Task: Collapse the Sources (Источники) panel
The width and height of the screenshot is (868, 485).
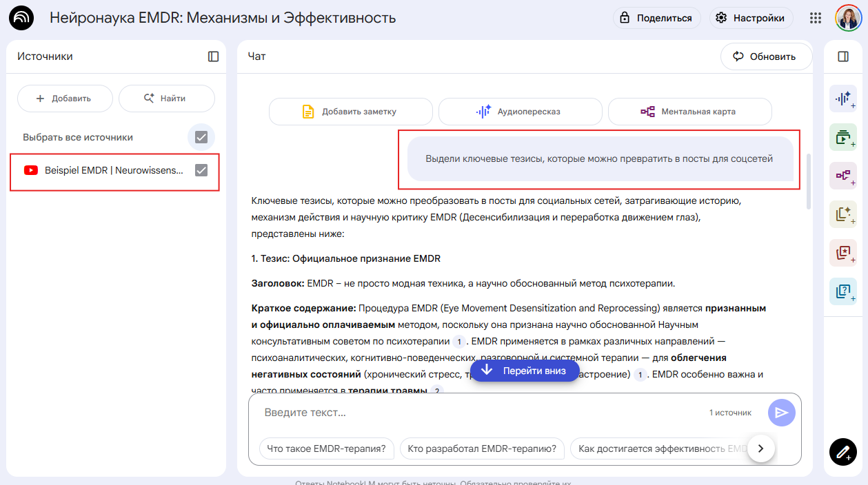Action: [x=213, y=56]
